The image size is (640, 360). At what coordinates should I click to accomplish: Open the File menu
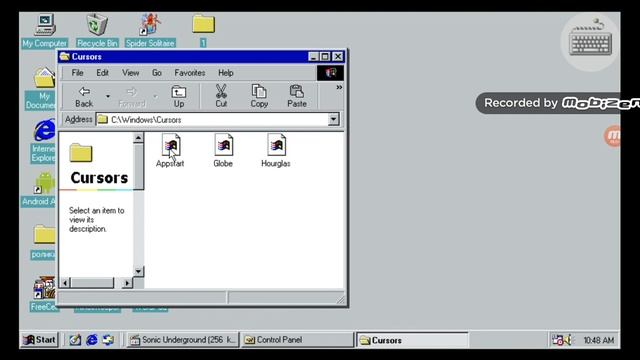click(77, 73)
